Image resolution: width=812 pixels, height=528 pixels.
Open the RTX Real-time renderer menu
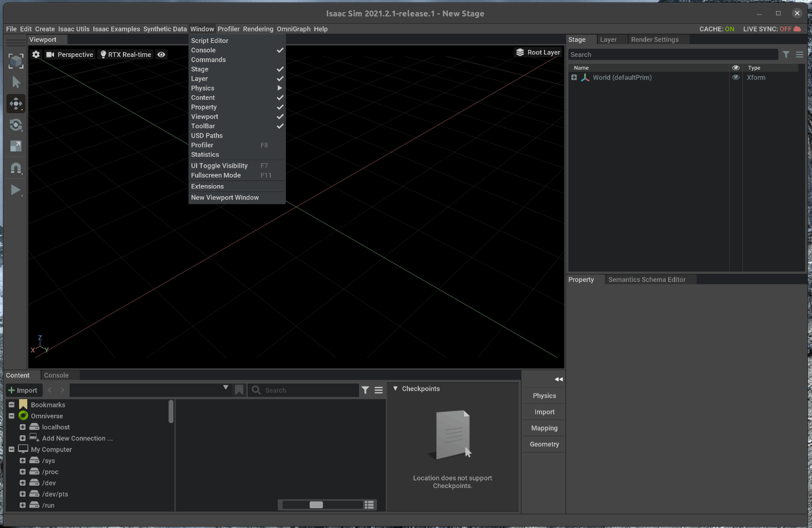tap(125, 55)
